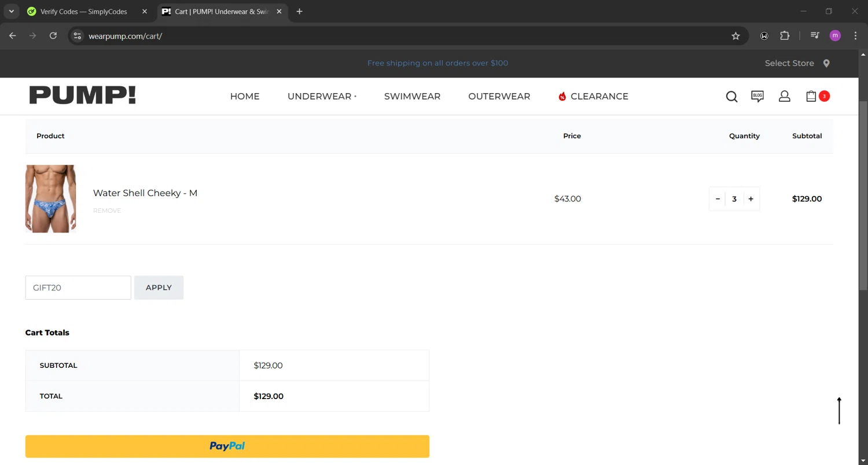
Task: Click the browser forward arrow
Action: 33,36
